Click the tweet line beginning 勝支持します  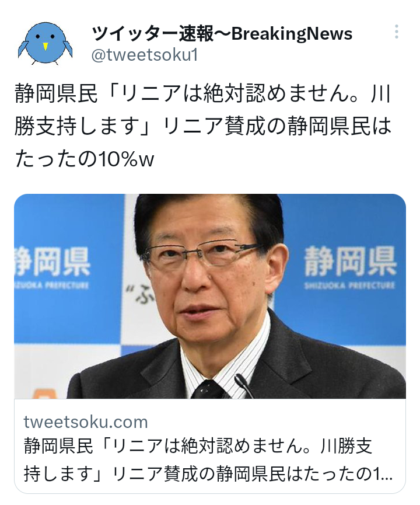click(203, 126)
